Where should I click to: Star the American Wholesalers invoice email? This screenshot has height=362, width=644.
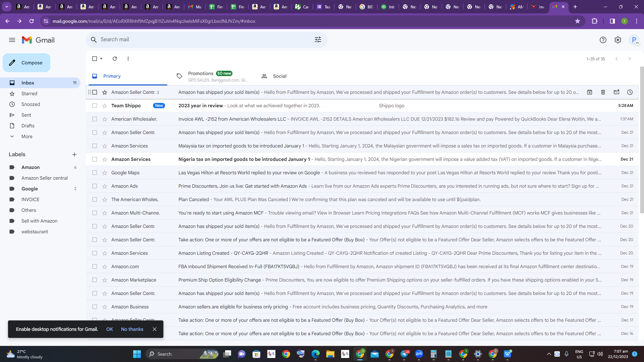coord(105,119)
